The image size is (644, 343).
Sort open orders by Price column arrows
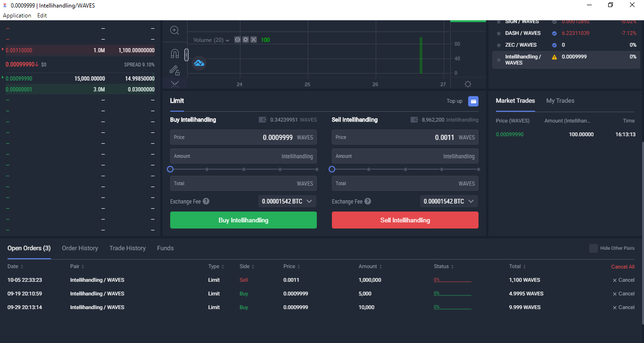[x=299, y=267]
